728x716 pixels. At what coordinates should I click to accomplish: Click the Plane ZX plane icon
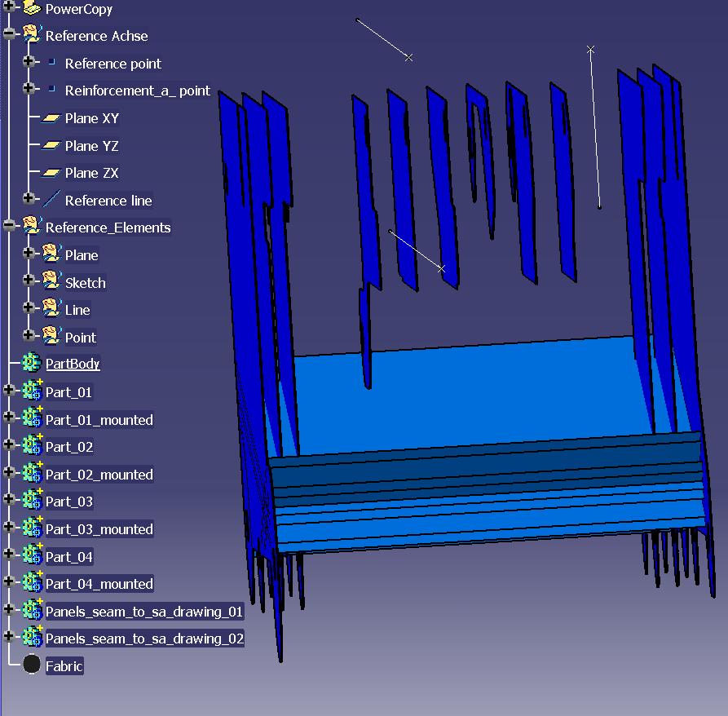point(51,173)
